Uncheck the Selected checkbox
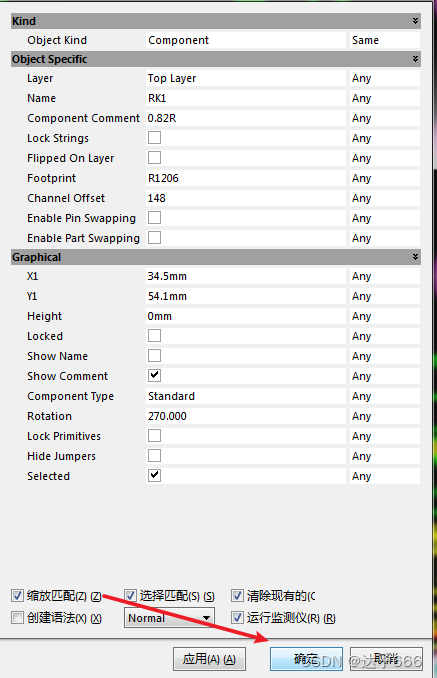Screen dimensions: 437x678 (154, 475)
